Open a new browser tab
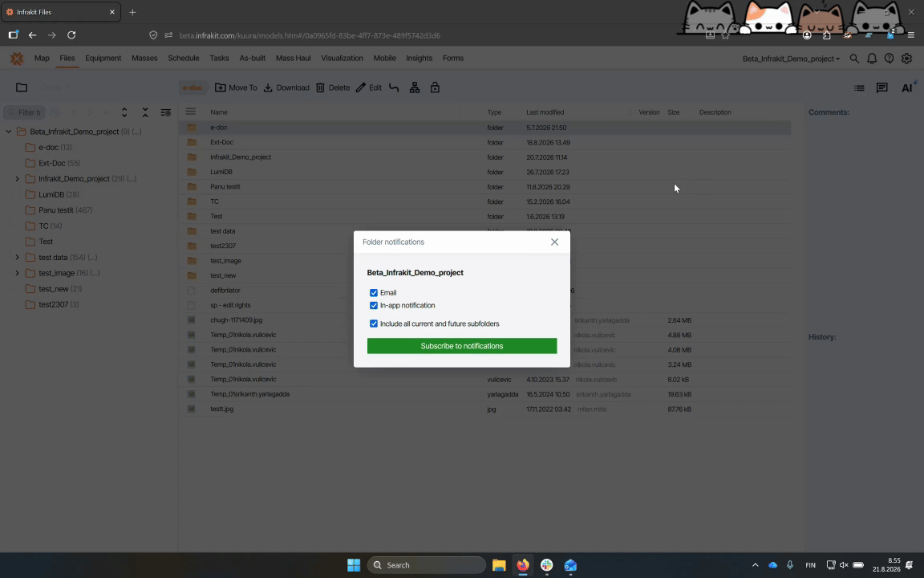 click(x=132, y=12)
